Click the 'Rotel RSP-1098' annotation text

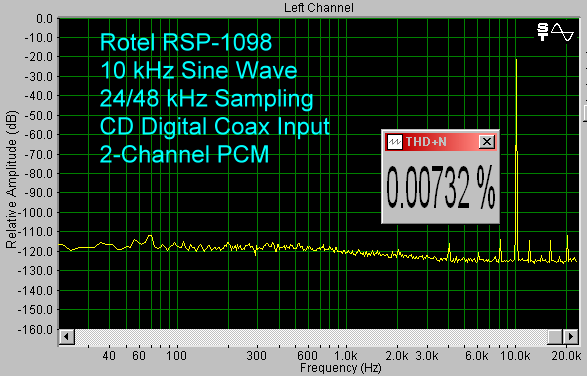point(186,42)
